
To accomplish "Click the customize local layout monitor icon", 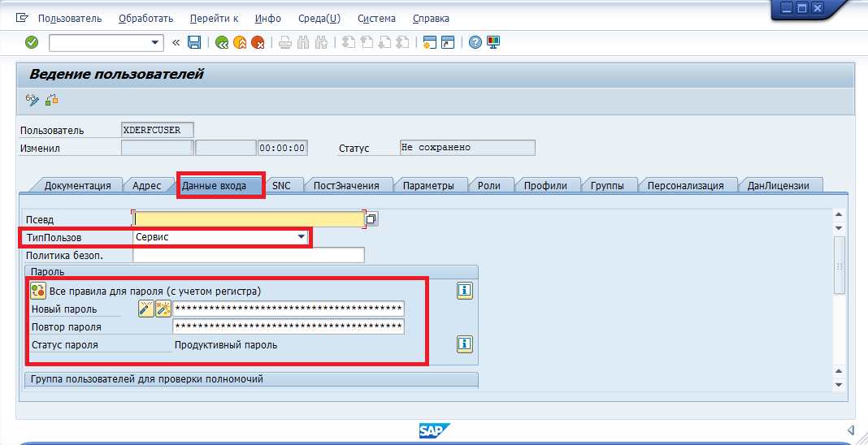I will [493, 42].
